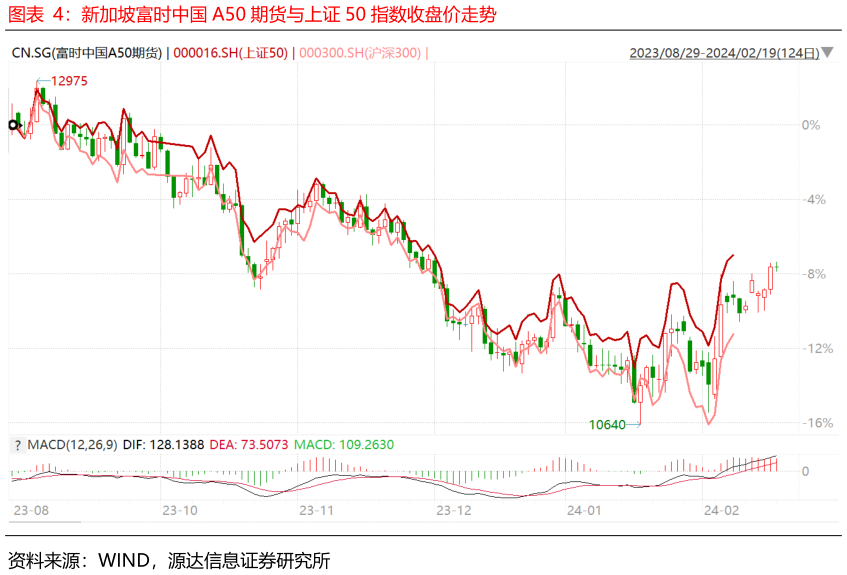
Task: Click the horizontal scrollbar thumb under the chart
Action: click(45, 522)
